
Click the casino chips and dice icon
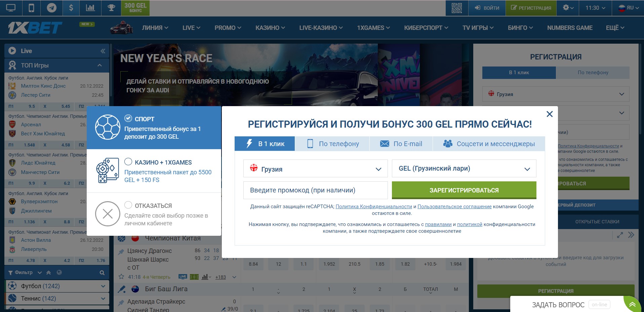tap(108, 171)
